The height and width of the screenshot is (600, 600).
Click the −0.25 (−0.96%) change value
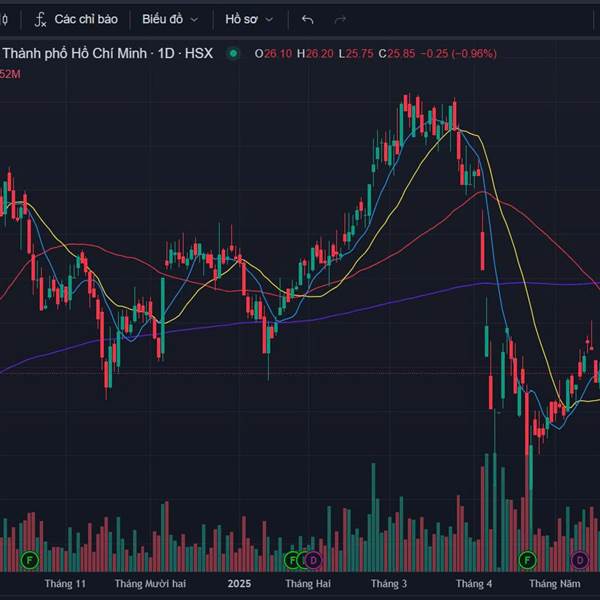click(458, 54)
